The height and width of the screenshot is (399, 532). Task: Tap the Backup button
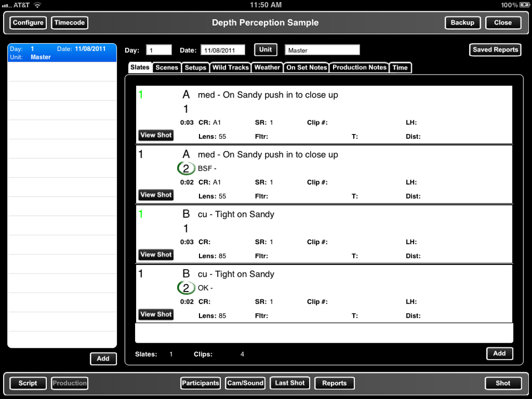[x=462, y=23]
